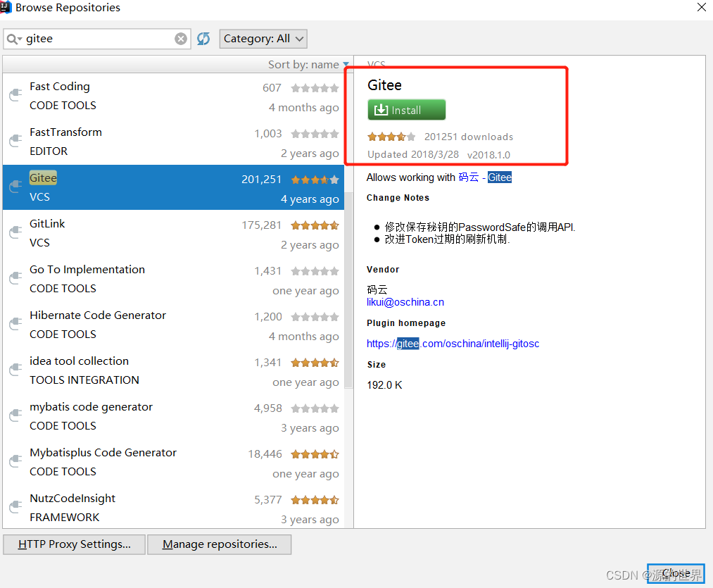The image size is (713, 588).
Task: Reload the plugin list
Action: tap(203, 39)
